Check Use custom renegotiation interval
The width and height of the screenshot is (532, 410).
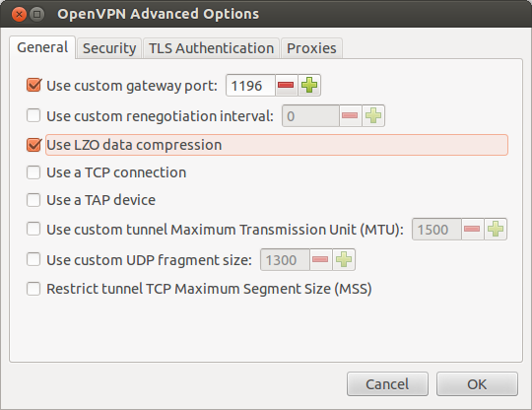(x=33, y=115)
